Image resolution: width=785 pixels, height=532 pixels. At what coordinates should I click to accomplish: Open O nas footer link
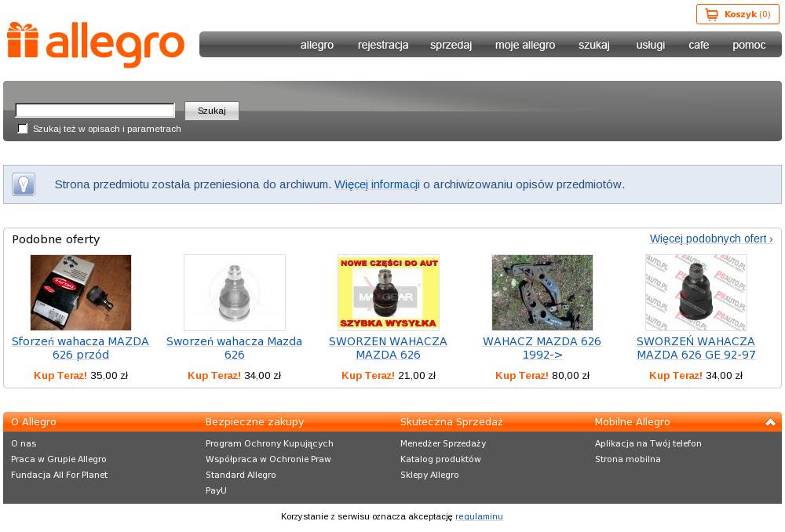pyautogui.click(x=24, y=443)
